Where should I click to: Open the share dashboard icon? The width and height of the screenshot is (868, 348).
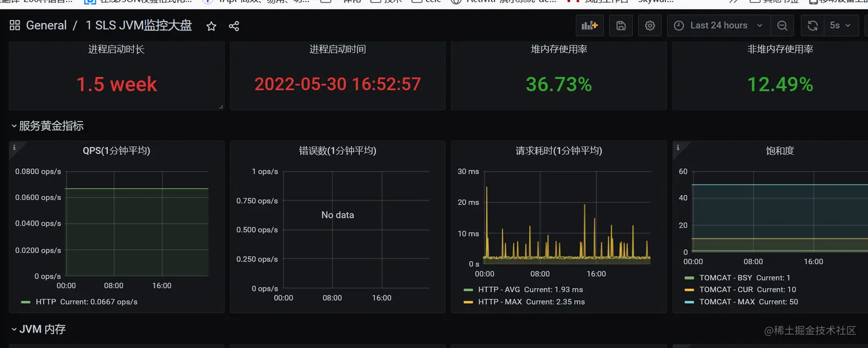pos(234,26)
